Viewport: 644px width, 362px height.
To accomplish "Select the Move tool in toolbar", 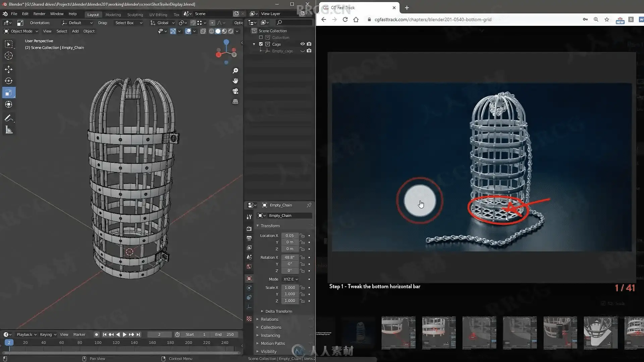I will (x=9, y=69).
